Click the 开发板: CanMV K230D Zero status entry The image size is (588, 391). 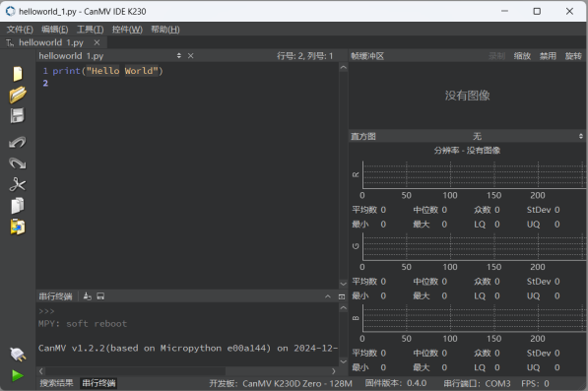[281, 383]
